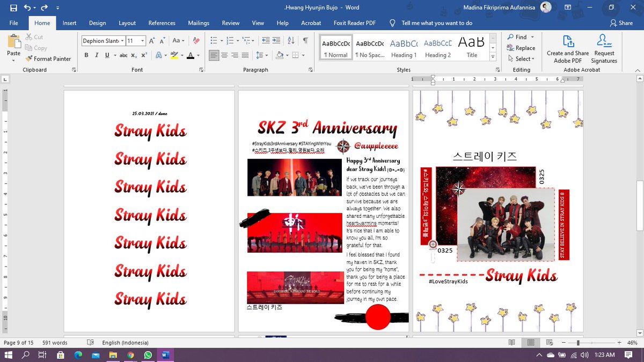The image size is (644, 362).
Task: Clear all formatting with eraser icon
Action: point(196,41)
